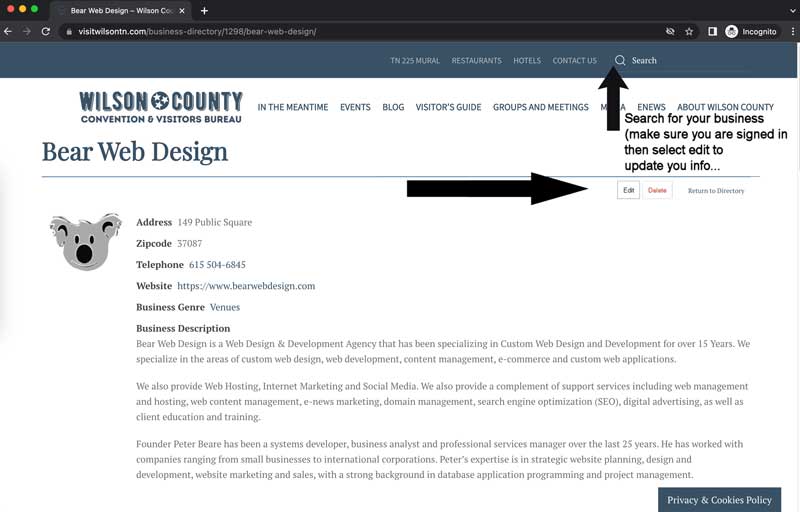The image size is (800, 512).
Task: Click the browser back arrow
Action: coord(8,32)
